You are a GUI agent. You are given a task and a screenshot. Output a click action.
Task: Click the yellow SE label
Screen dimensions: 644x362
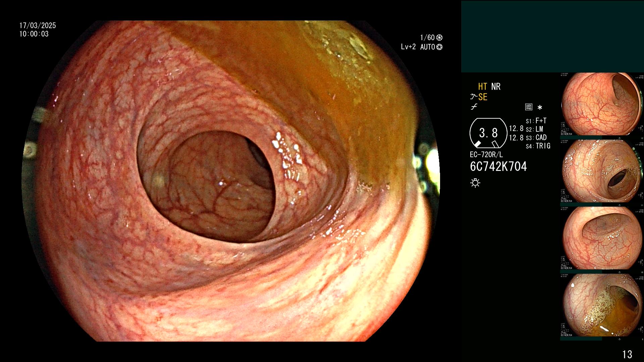pyautogui.click(x=483, y=97)
